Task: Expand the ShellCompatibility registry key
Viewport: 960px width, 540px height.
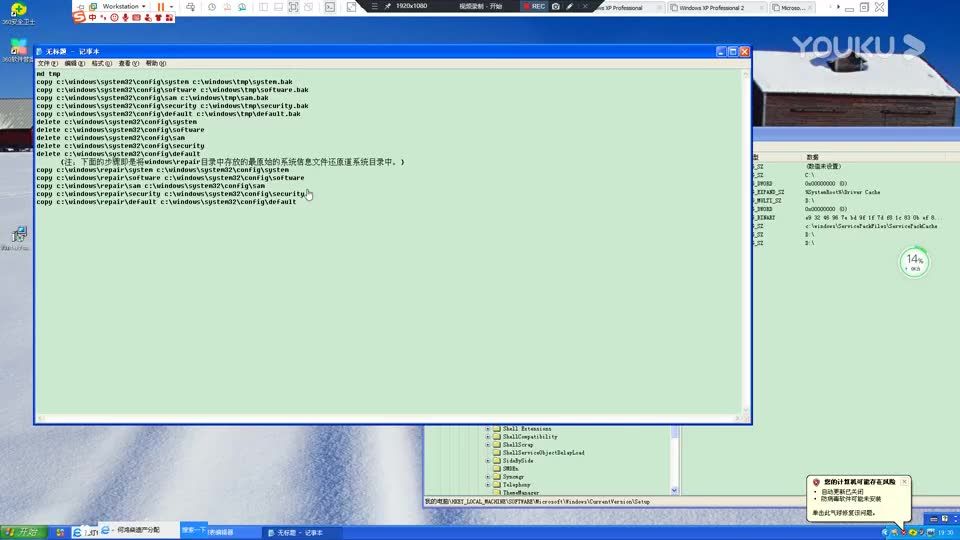Action: click(x=488, y=437)
